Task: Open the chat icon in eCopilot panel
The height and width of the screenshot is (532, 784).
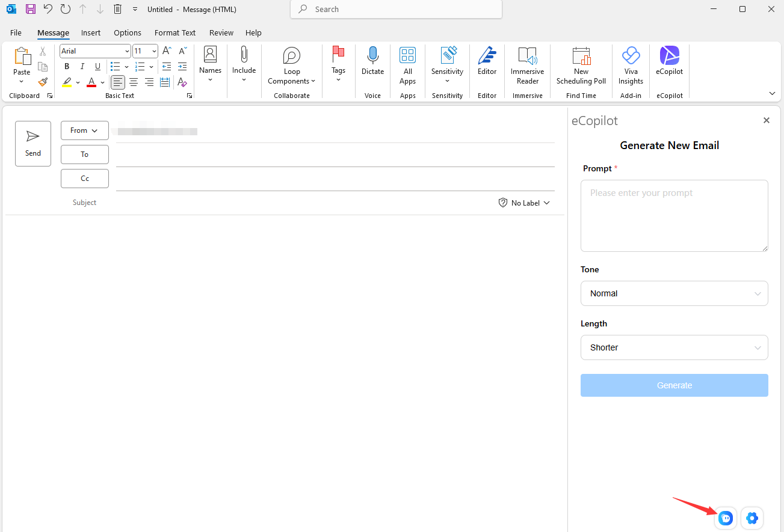Action: (726, 518)
